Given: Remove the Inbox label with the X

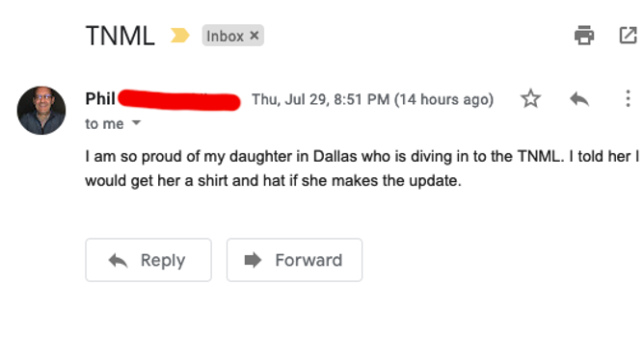Looking at the screenshot, I should coord(255,36).
